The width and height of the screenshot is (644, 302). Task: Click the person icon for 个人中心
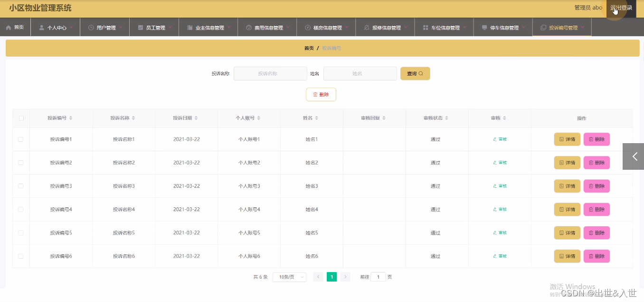[42, 28]
